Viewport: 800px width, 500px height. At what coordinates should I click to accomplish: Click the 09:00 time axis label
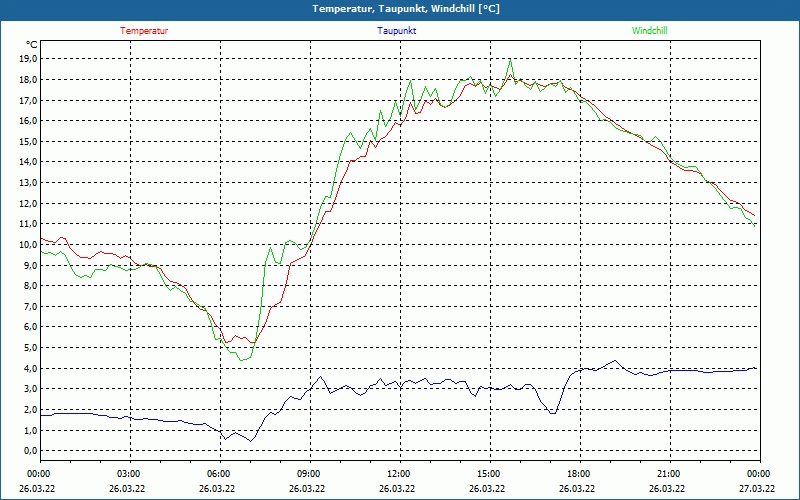click(x=309, y=474)
